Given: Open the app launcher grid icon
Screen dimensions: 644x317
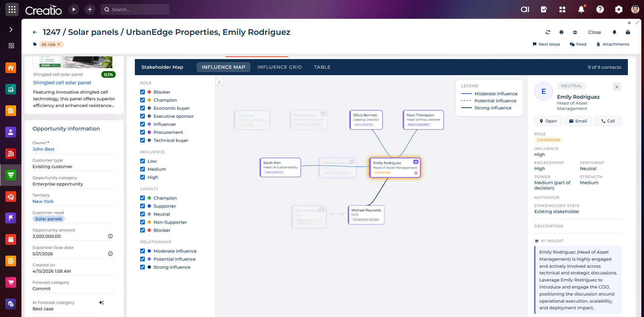Looking at the screenshot, I should coord(12,9).
